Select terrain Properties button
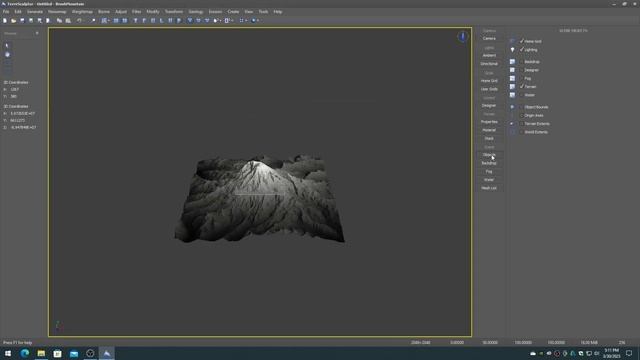This screenshot has height=360, width=640. pyautogui.click(x=489, y=122)
